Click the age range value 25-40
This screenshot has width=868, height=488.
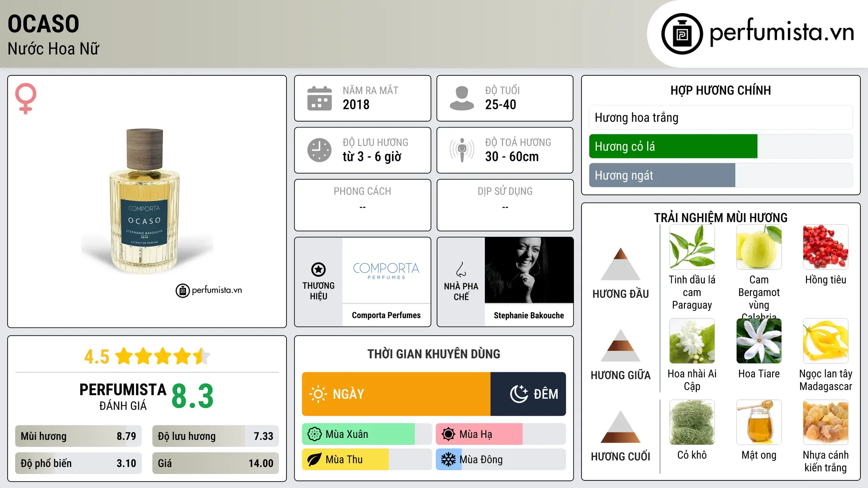501,105
